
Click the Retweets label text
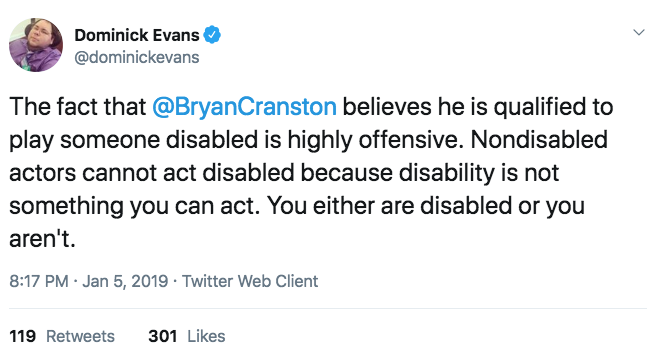tap(80, 336)
